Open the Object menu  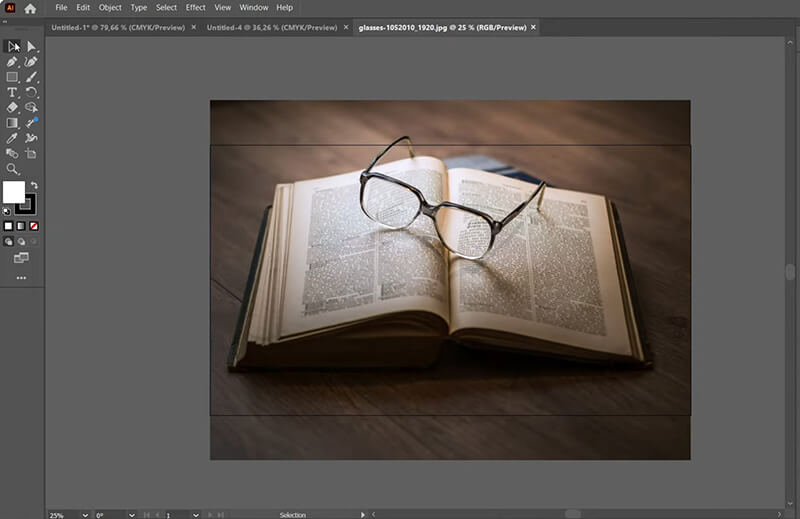[110, 8]
